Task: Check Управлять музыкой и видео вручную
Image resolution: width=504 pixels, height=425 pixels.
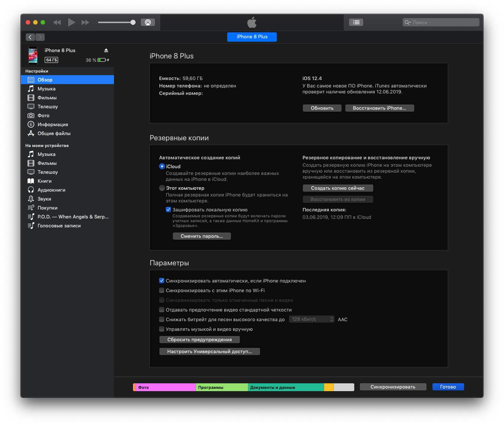Action: [162, 329]
